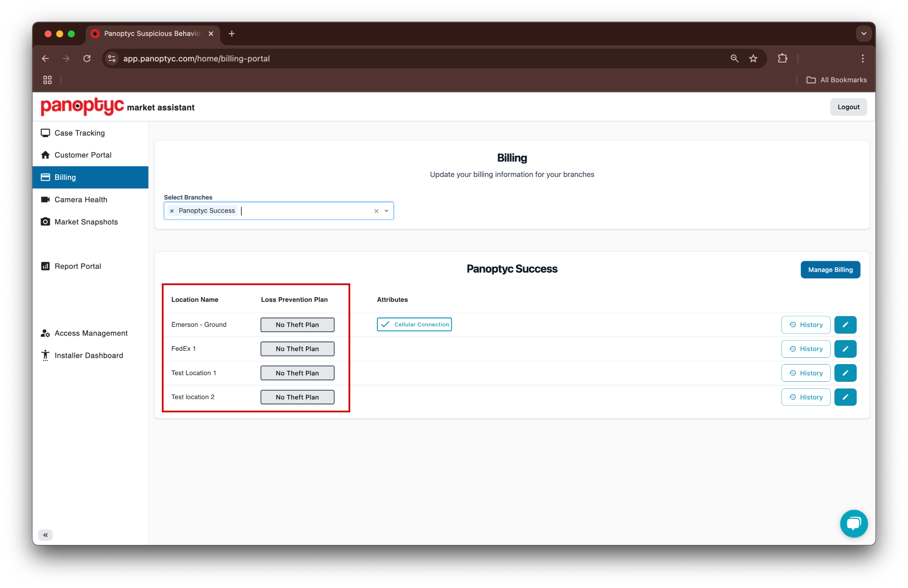Open Camera Health from the sidebar
This screenshot has height=588, width=908.
point(81,200)
